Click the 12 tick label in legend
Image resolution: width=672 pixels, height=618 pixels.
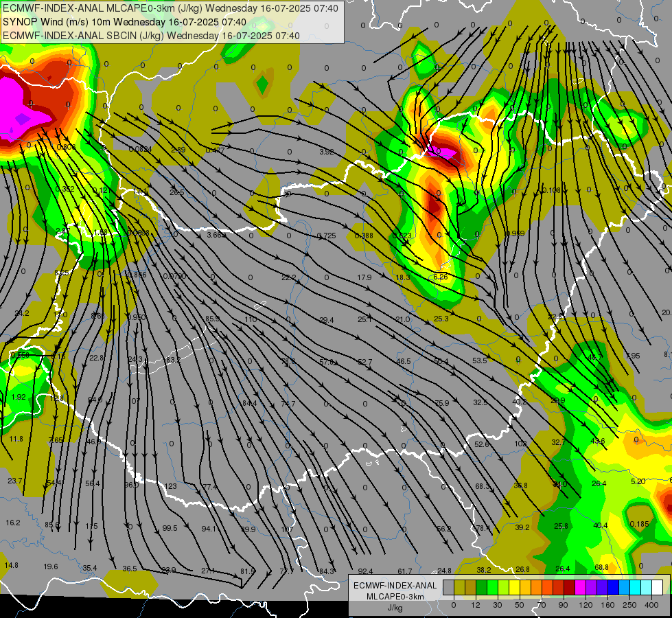click(x=476, y=605)
